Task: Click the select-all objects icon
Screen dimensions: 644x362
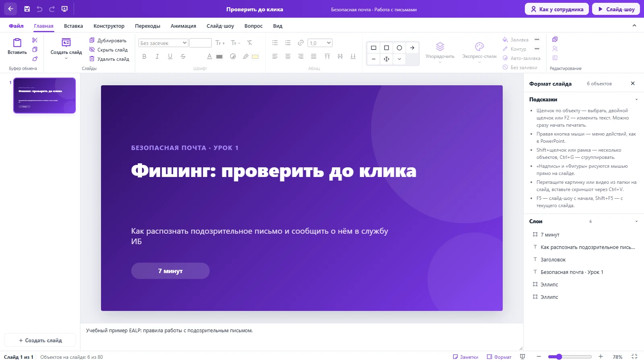Action: [555, 39]
